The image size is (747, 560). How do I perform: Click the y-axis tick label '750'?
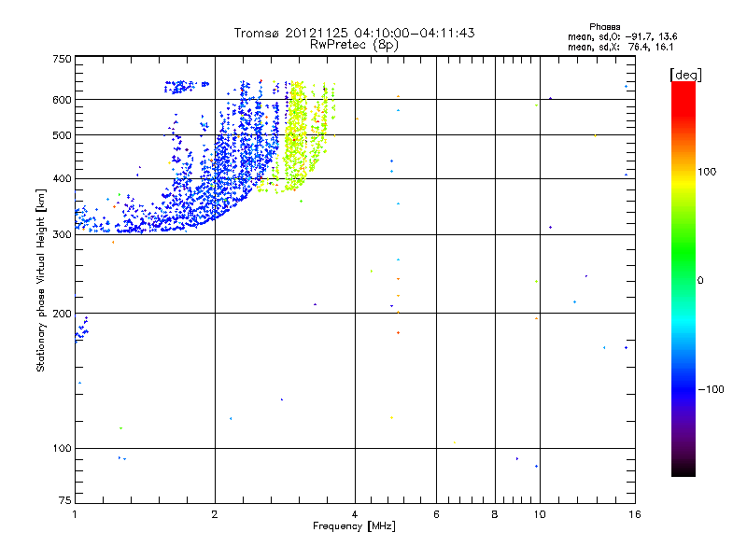tap(62, 59)
